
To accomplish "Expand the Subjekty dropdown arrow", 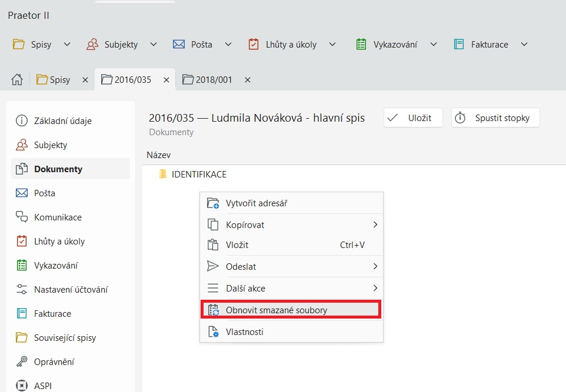I will pos(153,44).
